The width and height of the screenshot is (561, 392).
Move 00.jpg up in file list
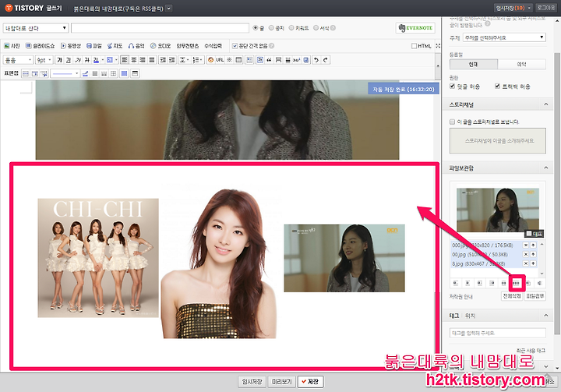pyautogui.click(x=533, y=254)
